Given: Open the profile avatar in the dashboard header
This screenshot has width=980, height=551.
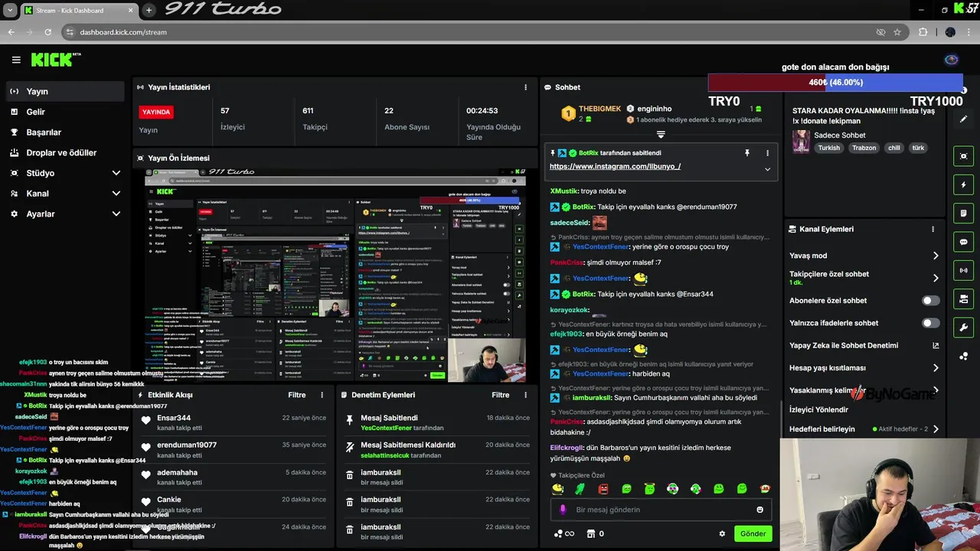Looking at the screenshot, I should pos(952,60).
